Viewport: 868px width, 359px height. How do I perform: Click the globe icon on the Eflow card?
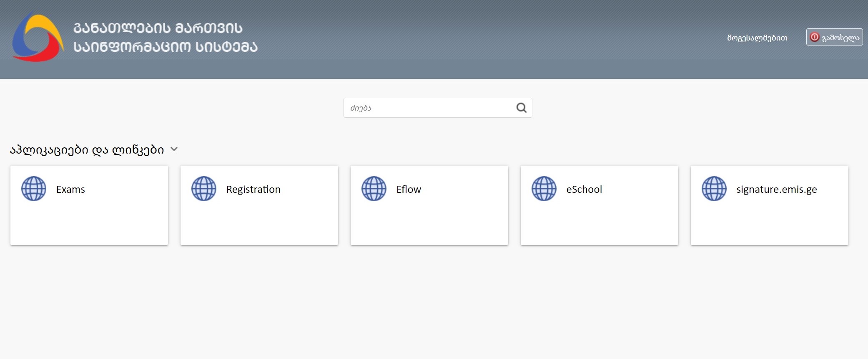point(374,189)
